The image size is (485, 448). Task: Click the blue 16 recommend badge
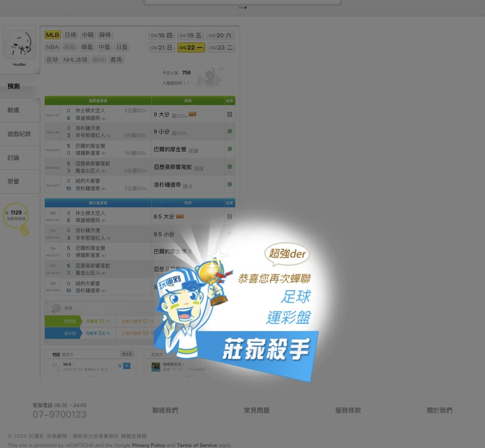126,366
